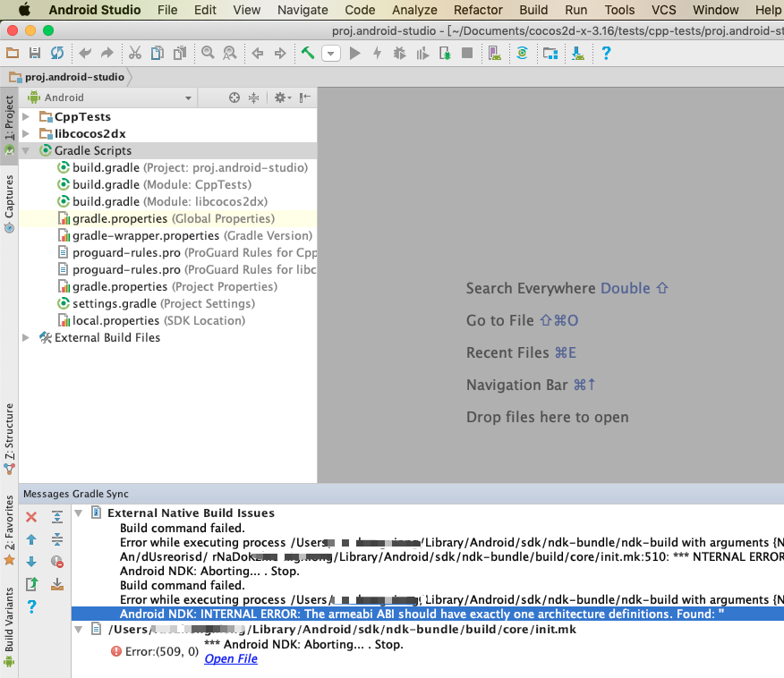Click the Save All floppy disk icon
Screen dimensions: 784x678
pos(35,53)
